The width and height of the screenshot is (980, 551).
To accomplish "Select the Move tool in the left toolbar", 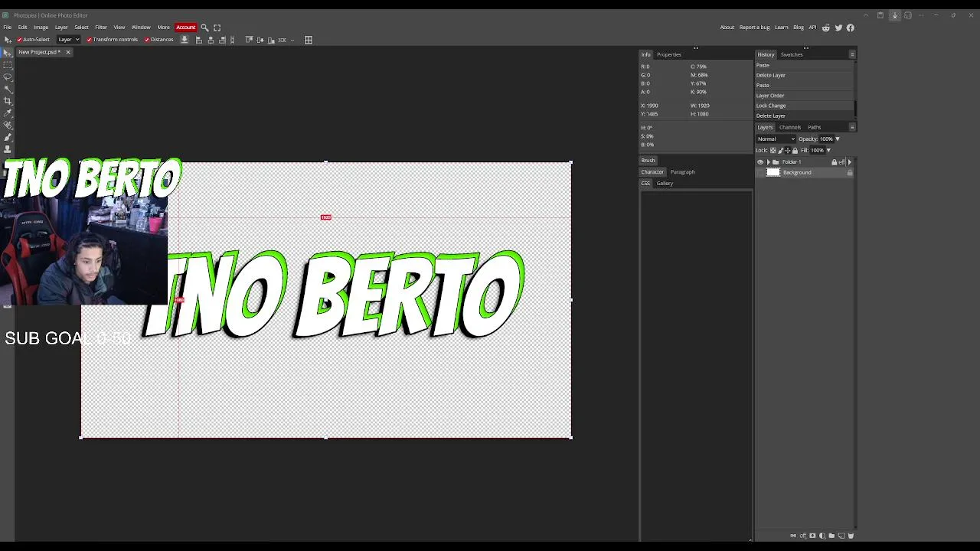I will click(x=8, y=52).
